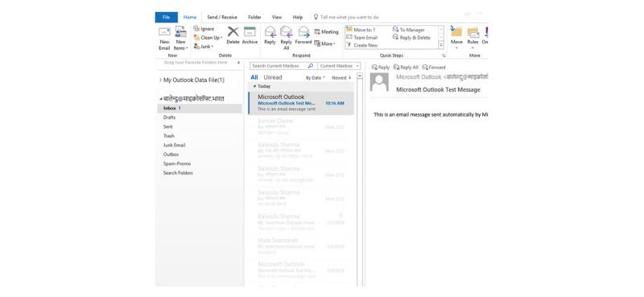Filter to Unread messages
The image size is (644, 297).
(273, 77)
